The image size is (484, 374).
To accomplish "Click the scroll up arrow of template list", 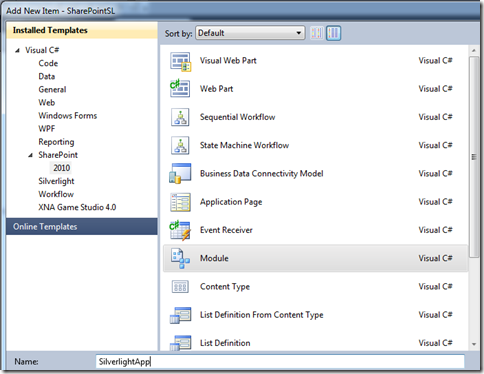I will click(474, 50).
